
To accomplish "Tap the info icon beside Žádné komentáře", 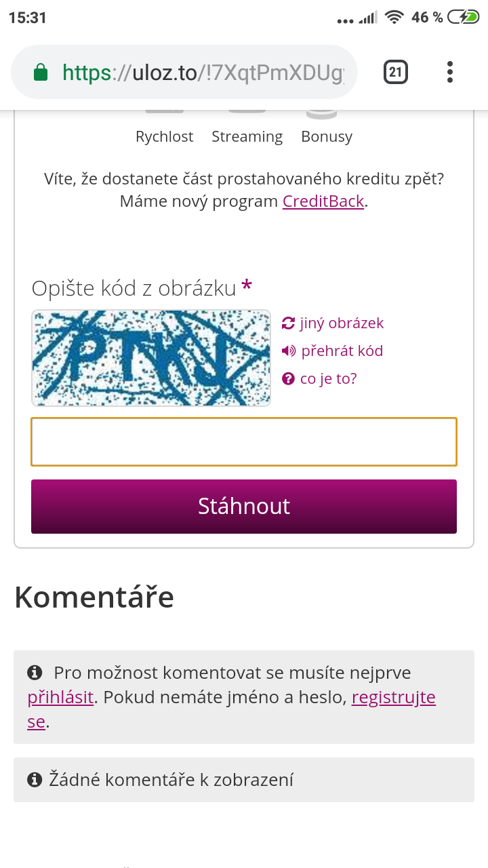I will (x=35, y=780).
